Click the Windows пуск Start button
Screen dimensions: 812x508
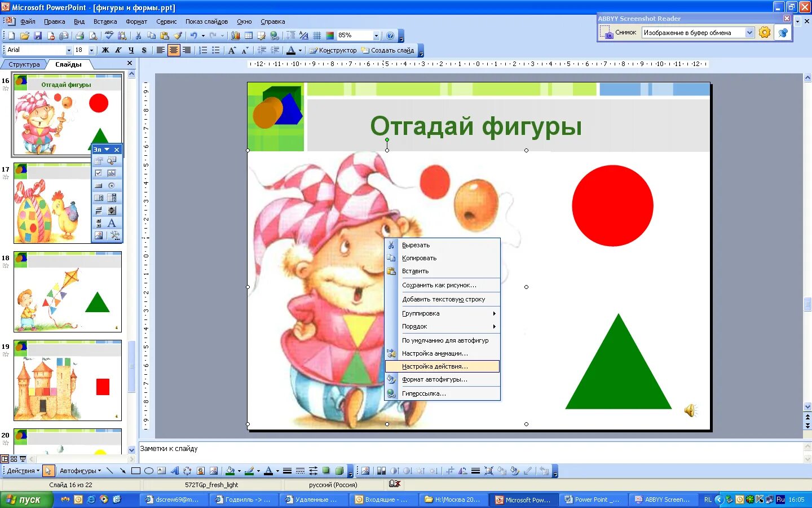coord(27,500)
